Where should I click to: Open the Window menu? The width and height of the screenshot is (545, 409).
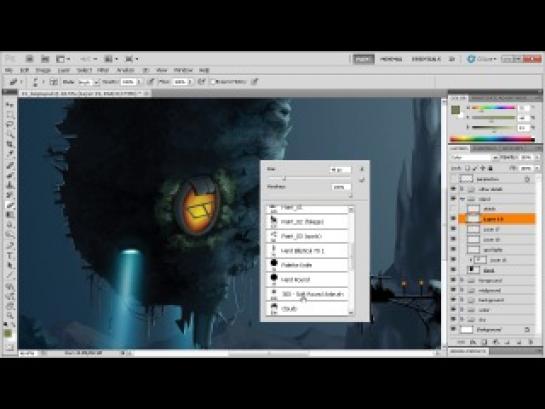[183, 70]
